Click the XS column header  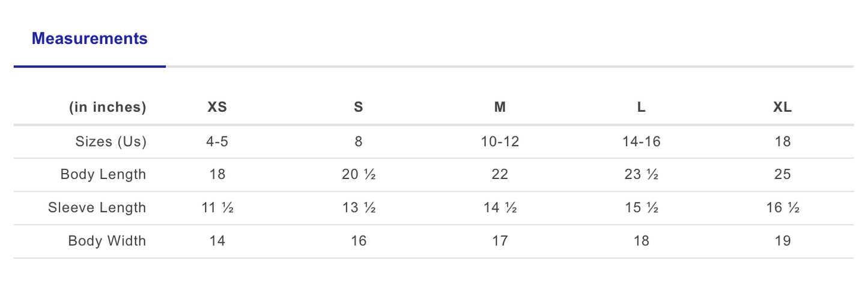pyautogui.click(x=217, y=108)
